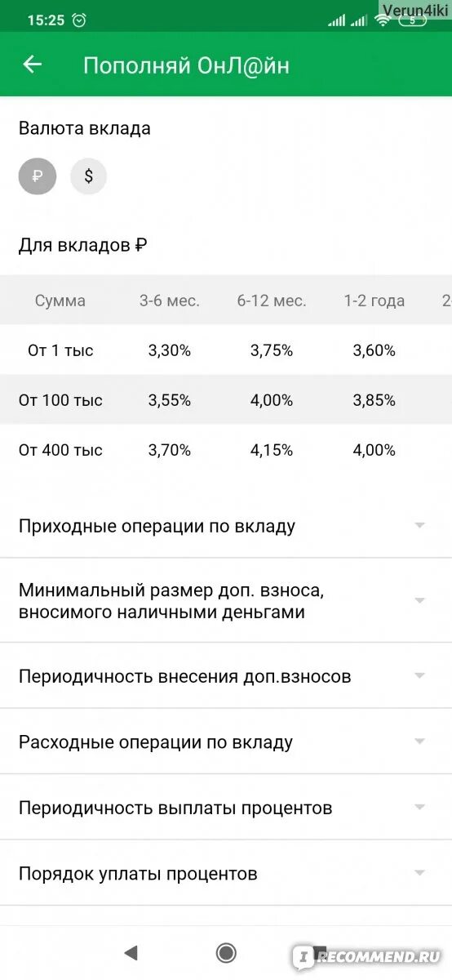452x980 pixels.
Task: Tap the alarm clock status icon
Action: coord(79,20)
